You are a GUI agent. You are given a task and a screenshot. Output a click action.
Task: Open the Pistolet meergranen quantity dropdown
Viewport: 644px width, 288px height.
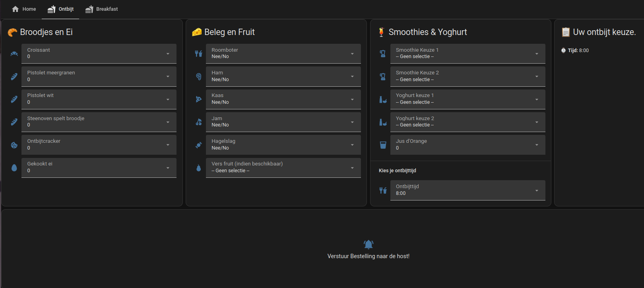(99, 76)
